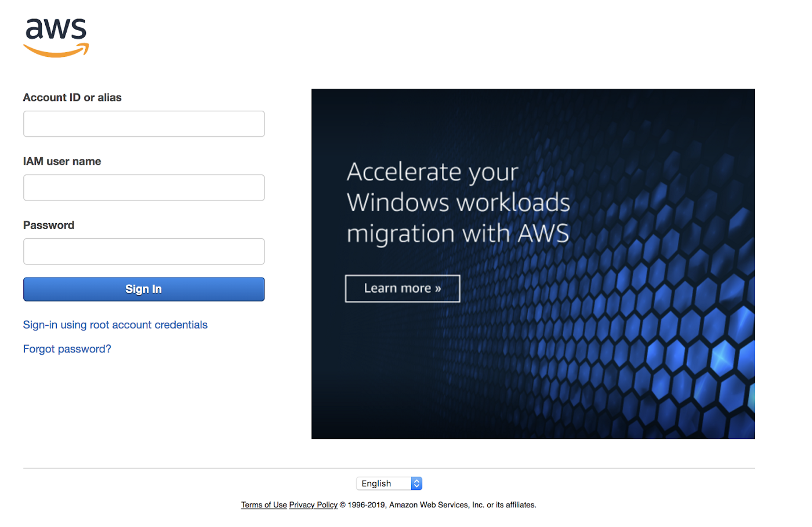Screen dimensions: 812x527
Task: Click the Windows workloads migration banner headline
Action: 458,203
